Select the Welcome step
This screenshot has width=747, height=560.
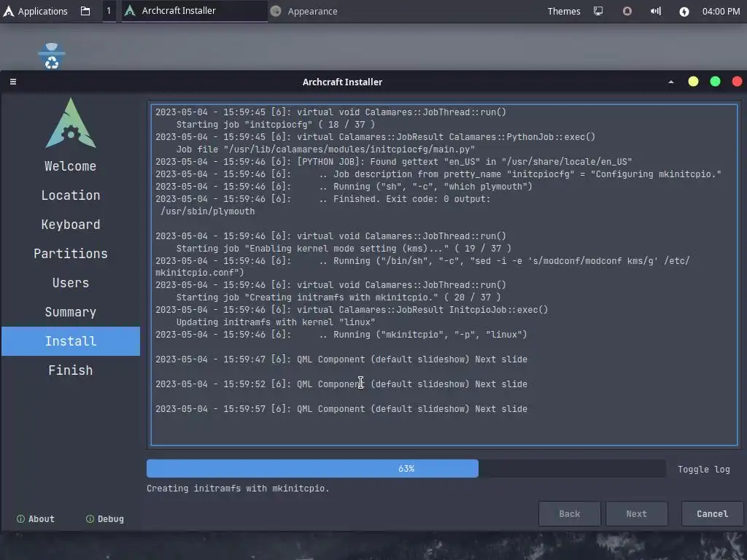[71, 166]
